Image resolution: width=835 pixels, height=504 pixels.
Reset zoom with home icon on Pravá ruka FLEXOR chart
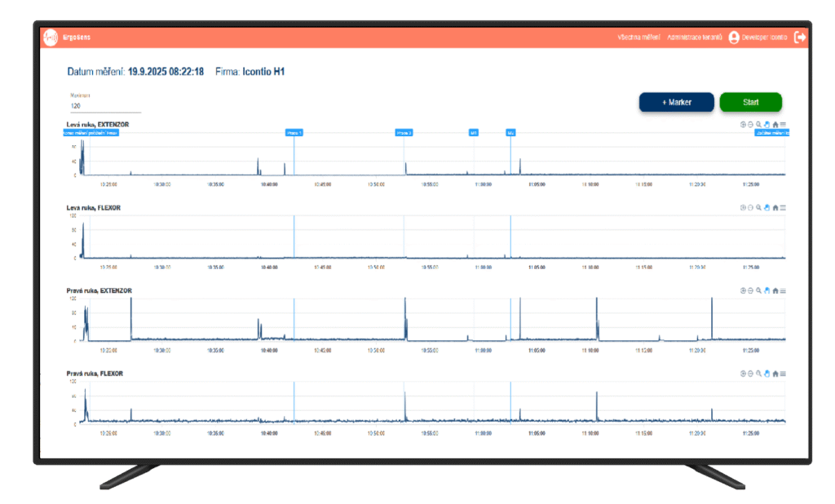click(775, 374)
